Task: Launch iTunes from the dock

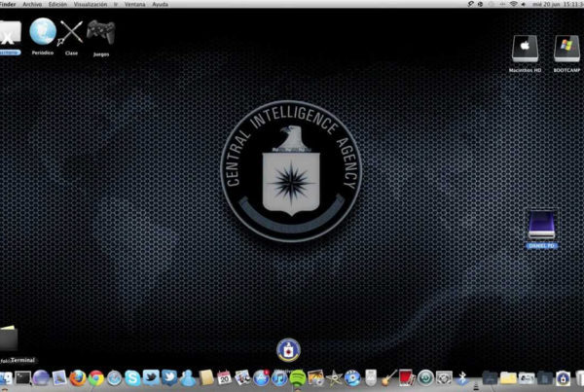Action: [x=279, y=378]
